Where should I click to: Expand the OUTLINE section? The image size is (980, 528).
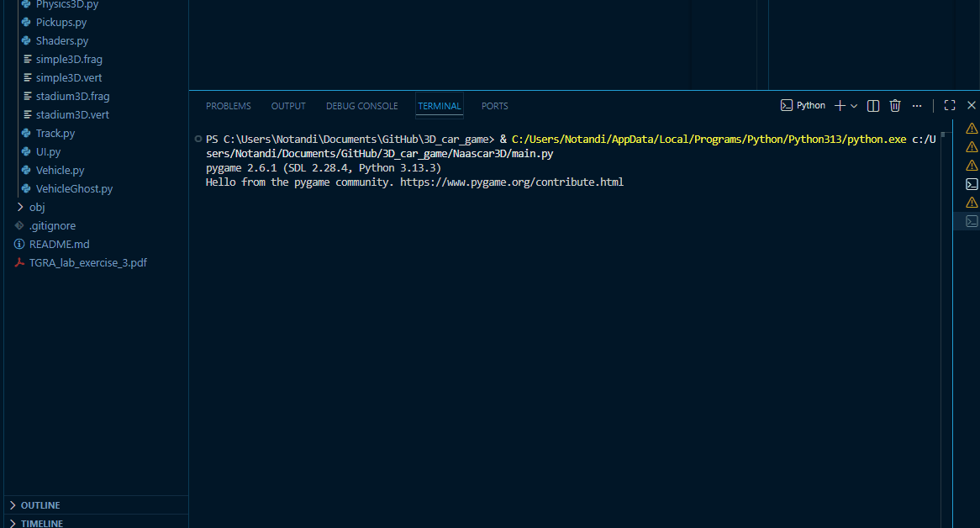pyautogui.click(x=40, y=505)
